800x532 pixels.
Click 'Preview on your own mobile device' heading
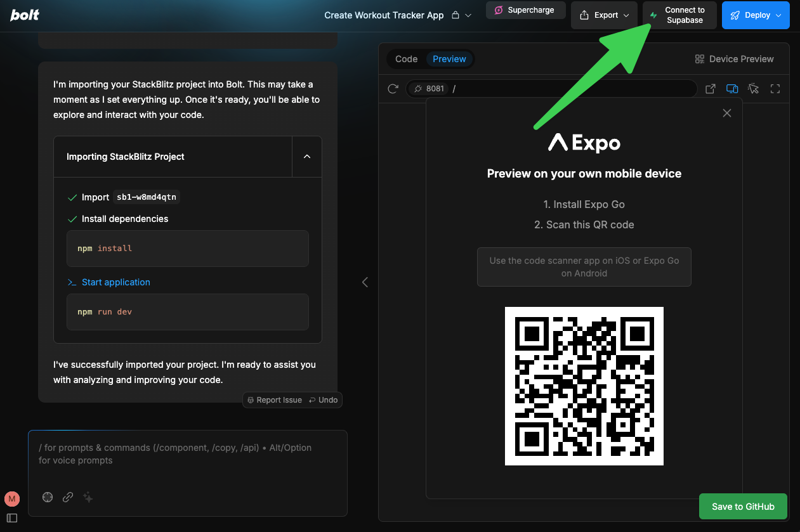584,174
